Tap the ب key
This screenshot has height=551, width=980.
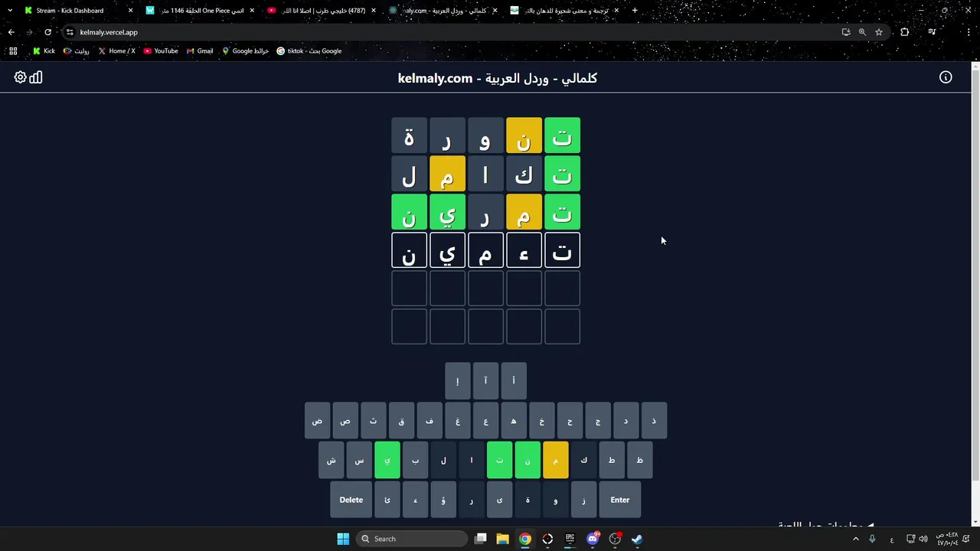point(415,460)
